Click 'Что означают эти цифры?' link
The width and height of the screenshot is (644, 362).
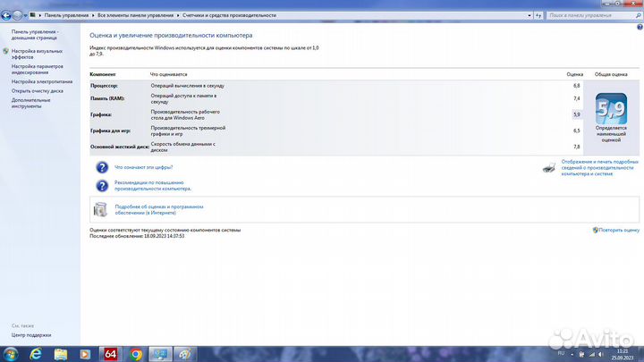(x=143, y=167)
